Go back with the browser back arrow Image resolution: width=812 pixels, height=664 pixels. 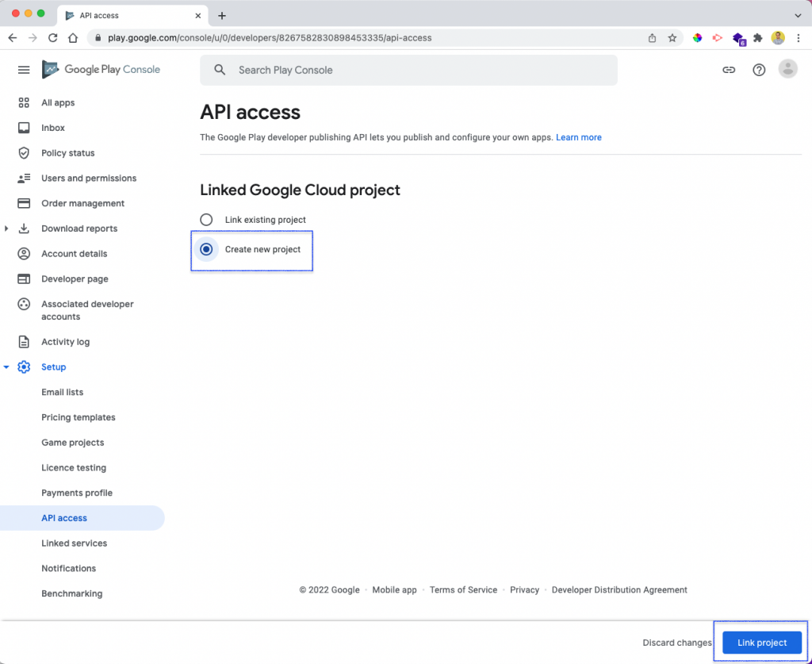click(13, 38)
